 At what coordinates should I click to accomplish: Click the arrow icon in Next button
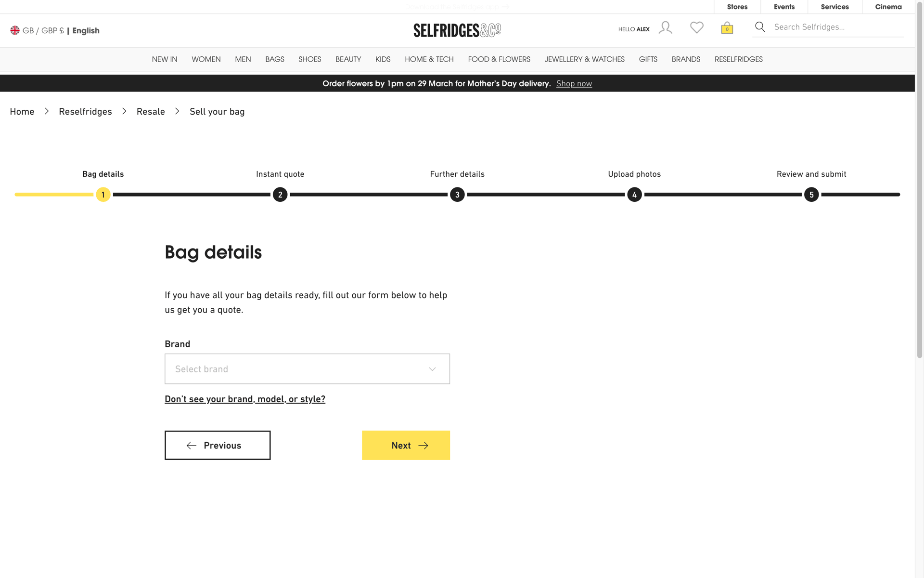pos(423,446)
